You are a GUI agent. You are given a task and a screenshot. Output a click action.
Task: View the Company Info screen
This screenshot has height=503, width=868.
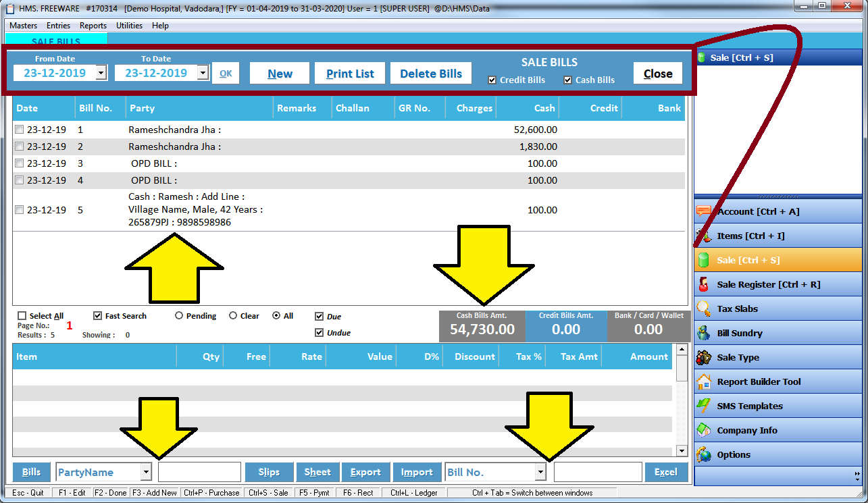(746, 430)
